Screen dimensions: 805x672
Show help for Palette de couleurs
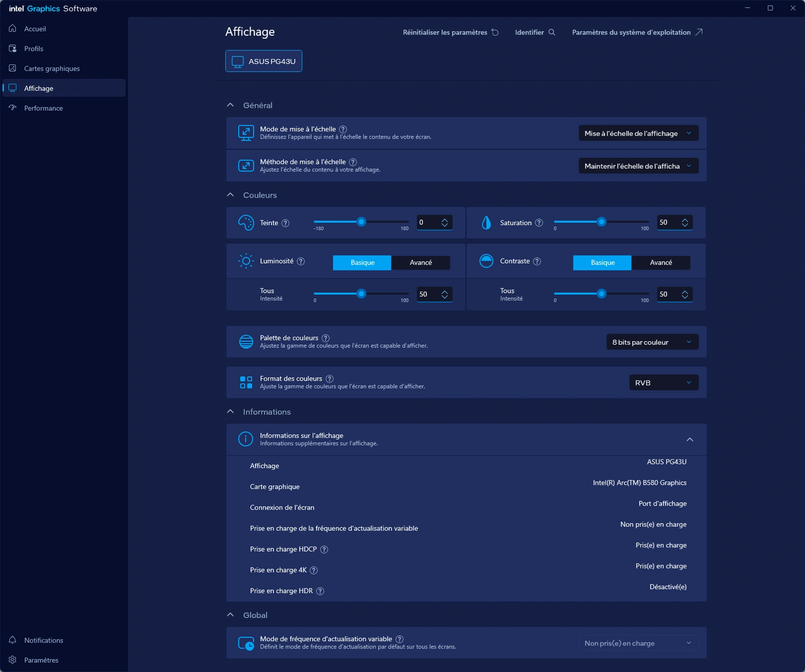(326, 338)
